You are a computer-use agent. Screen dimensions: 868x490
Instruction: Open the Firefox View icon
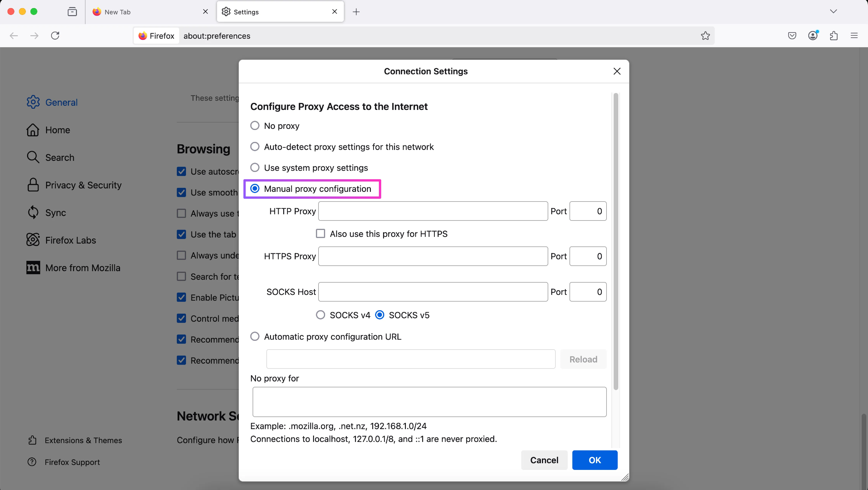click(x=72, y=12)
